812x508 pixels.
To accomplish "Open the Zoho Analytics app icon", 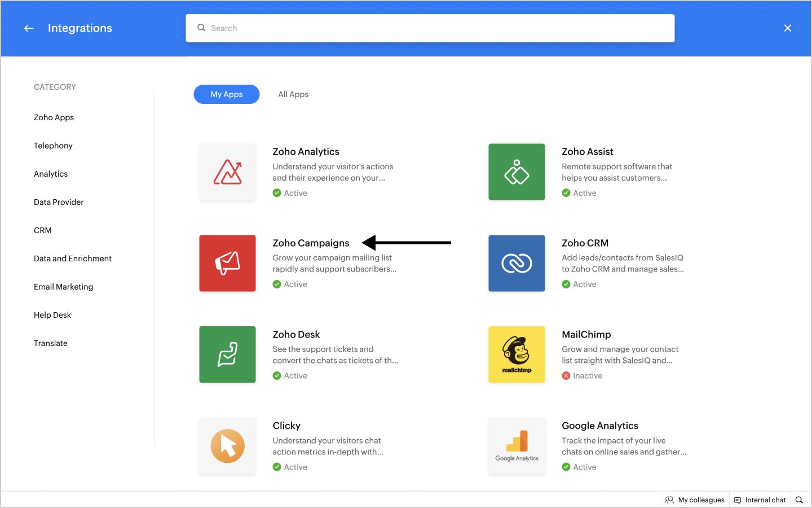I will [228, 172].
